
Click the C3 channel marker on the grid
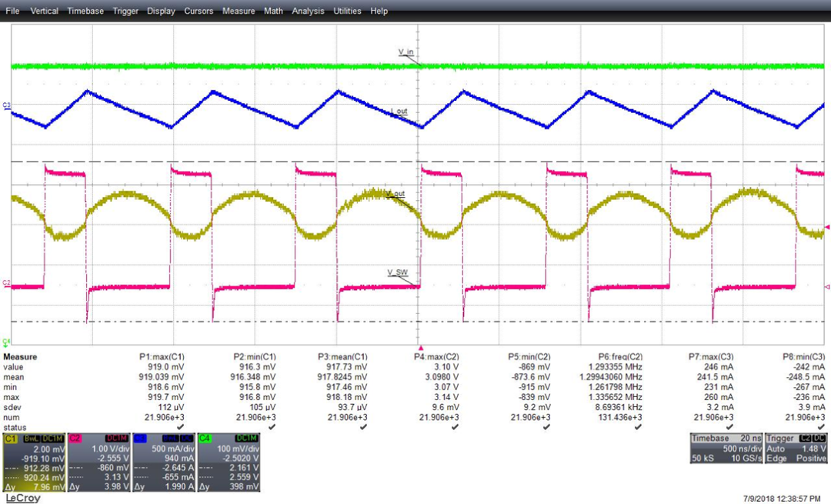coord(6,105)
